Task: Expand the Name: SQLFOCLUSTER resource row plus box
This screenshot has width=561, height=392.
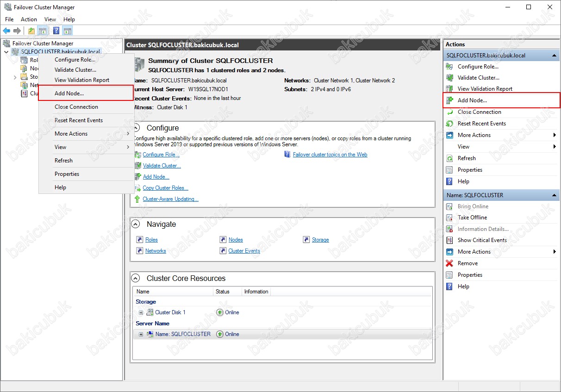Action: [x=141, y=334]
